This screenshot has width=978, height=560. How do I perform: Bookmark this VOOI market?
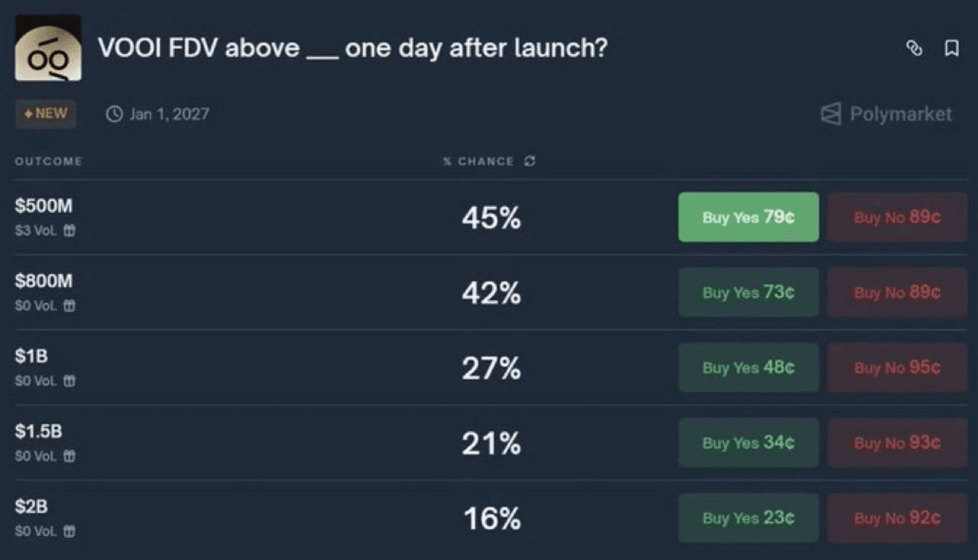pyautogui.click(x=951, y=48)
